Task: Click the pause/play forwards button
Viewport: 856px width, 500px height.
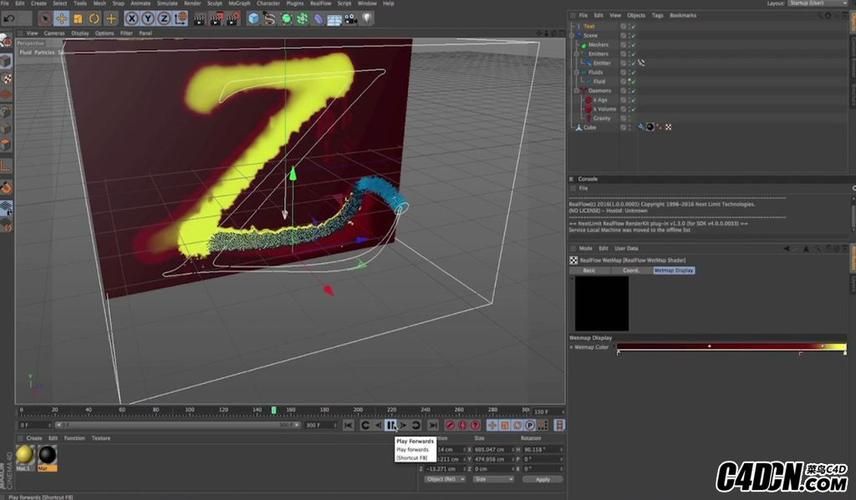Action: (x=391, y=425)
